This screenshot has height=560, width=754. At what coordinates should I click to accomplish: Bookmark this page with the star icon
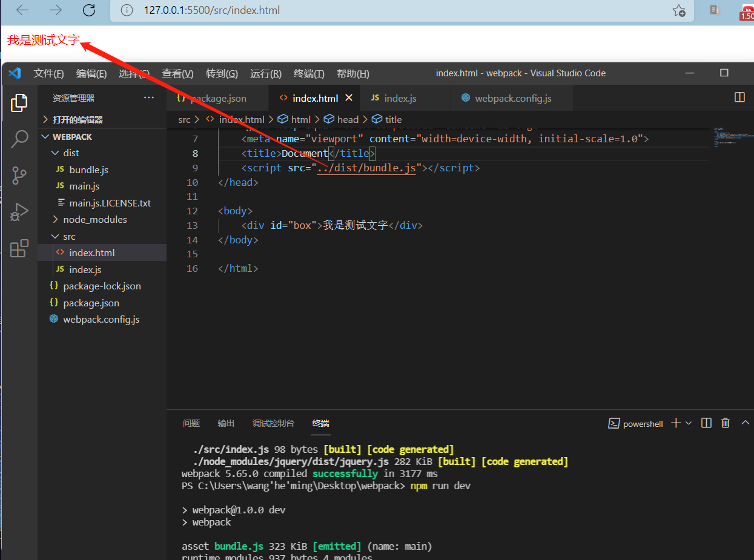pyautogui.click(x=679, y=10)
